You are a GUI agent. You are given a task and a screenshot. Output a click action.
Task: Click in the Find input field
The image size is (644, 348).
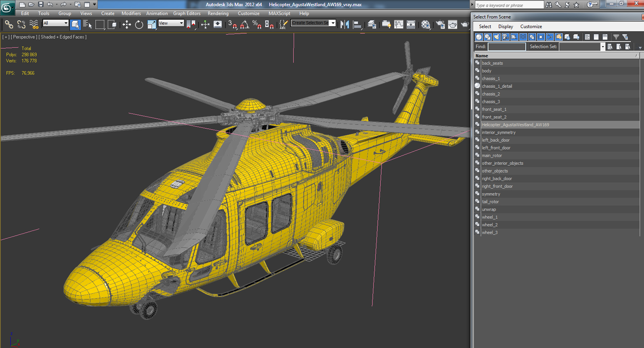(x=506, y=47)
